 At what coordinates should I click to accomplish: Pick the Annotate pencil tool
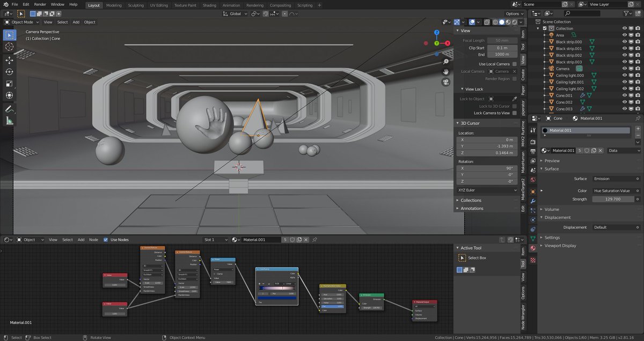9,109
